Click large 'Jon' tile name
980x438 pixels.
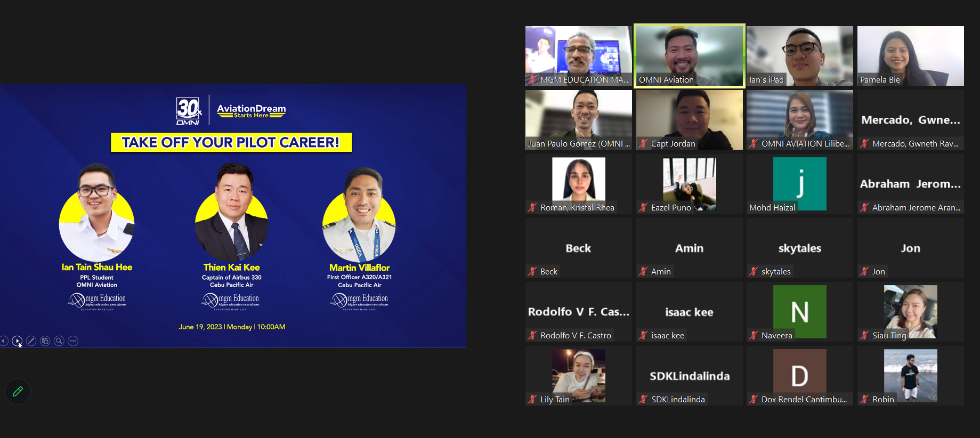point(911,248)
